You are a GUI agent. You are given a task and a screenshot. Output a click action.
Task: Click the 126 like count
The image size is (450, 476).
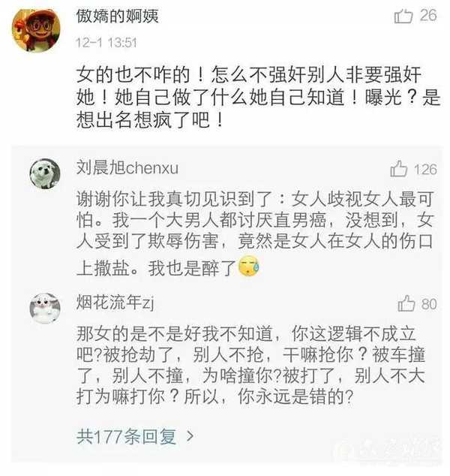pyautogui.click(x=425, y=170)
